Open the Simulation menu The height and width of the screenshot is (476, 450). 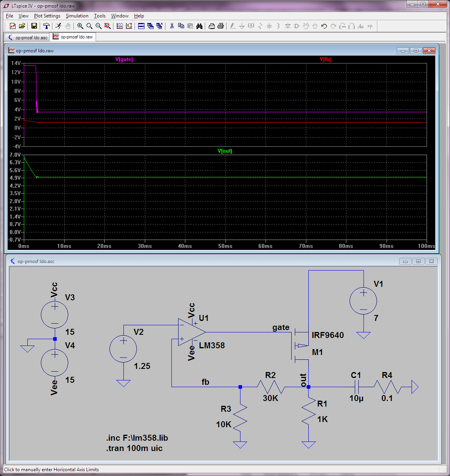click(x=77, y=16)
